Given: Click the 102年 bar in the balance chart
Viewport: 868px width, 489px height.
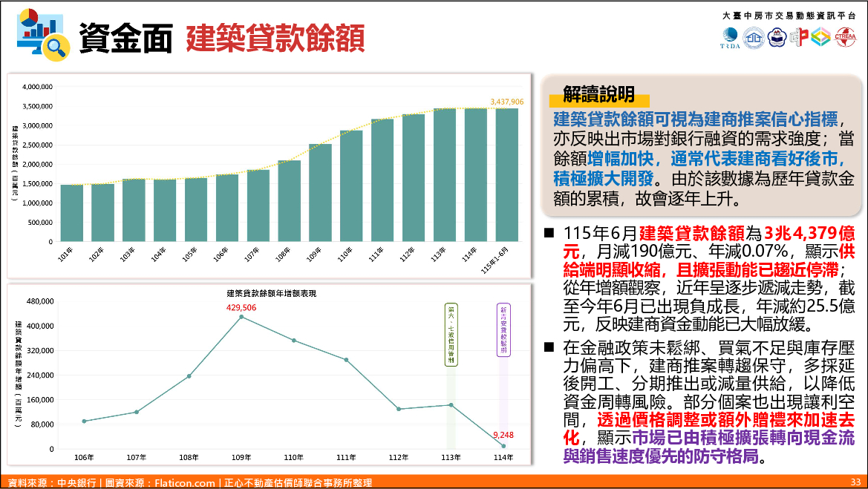Looking at the screenshot, I should click(103, 212).
